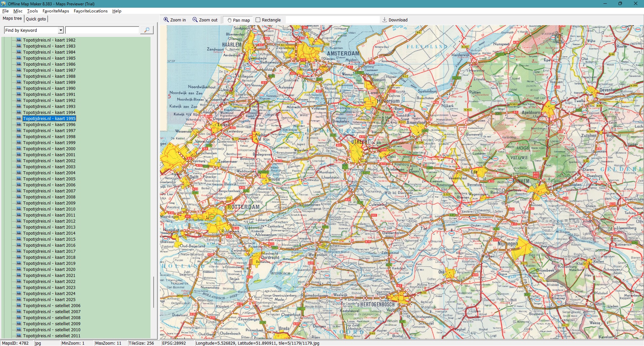The width and height of the screenshot is (644, 346).
Task: Open the FavoriteMaps menu
Action: coord(56,11)
